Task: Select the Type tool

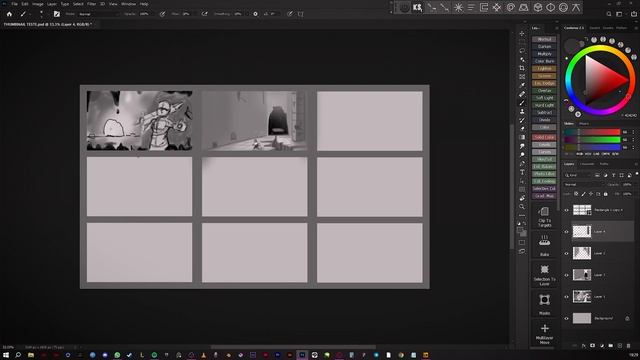Action: click(x=522, y=172)
